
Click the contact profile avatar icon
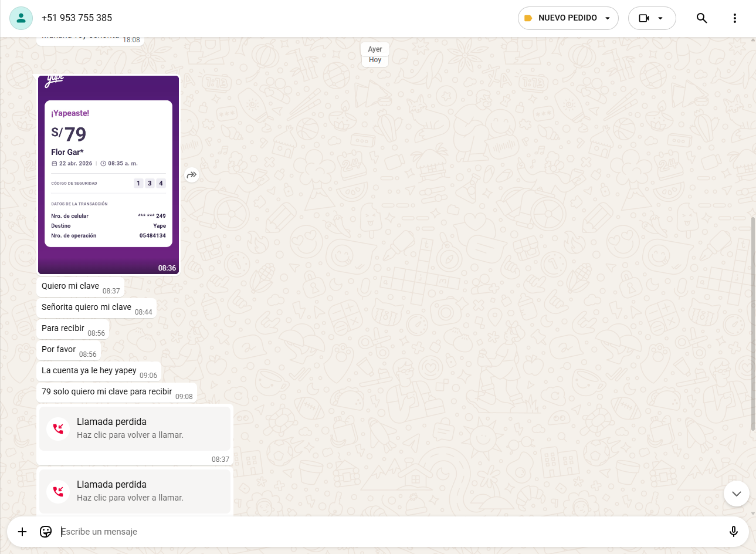tap(21, 18)
